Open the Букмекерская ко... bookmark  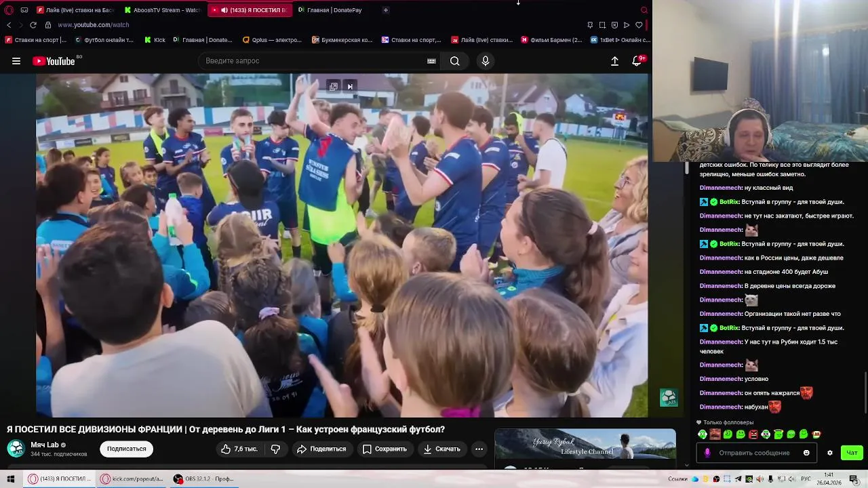342,40
